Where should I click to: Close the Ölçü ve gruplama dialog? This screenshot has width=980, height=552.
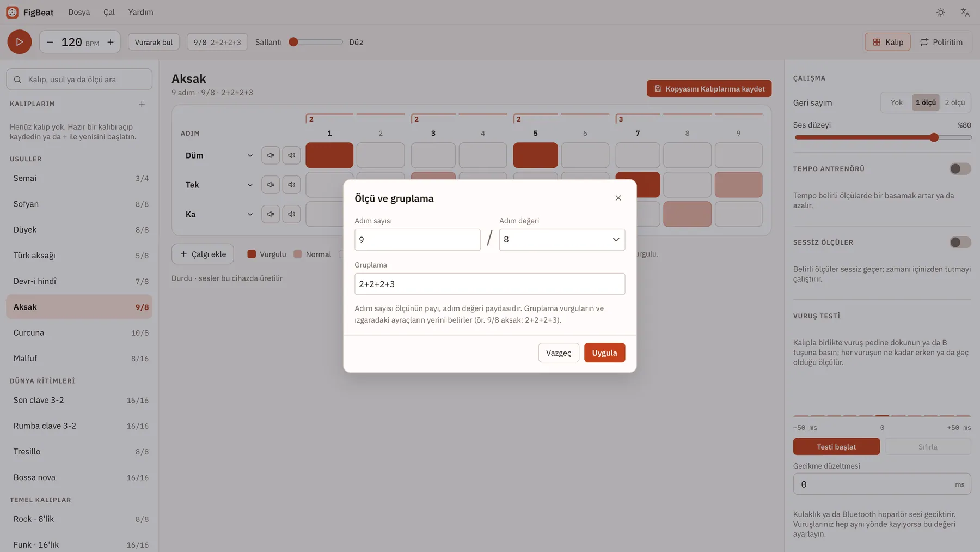pyautogui.click(x=618, y=198)
